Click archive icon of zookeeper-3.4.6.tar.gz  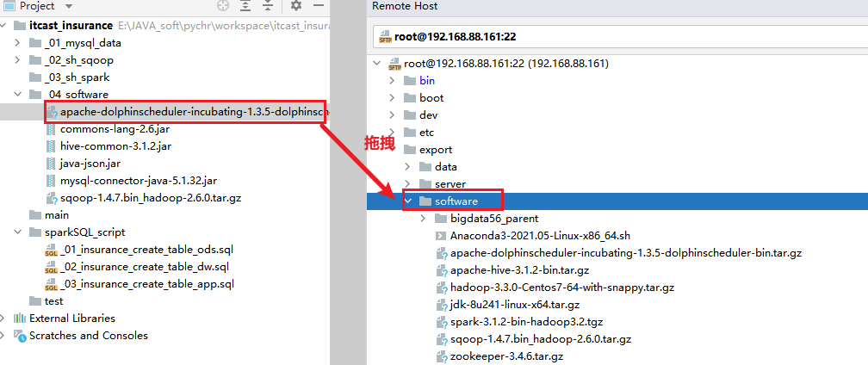[442, 356]
